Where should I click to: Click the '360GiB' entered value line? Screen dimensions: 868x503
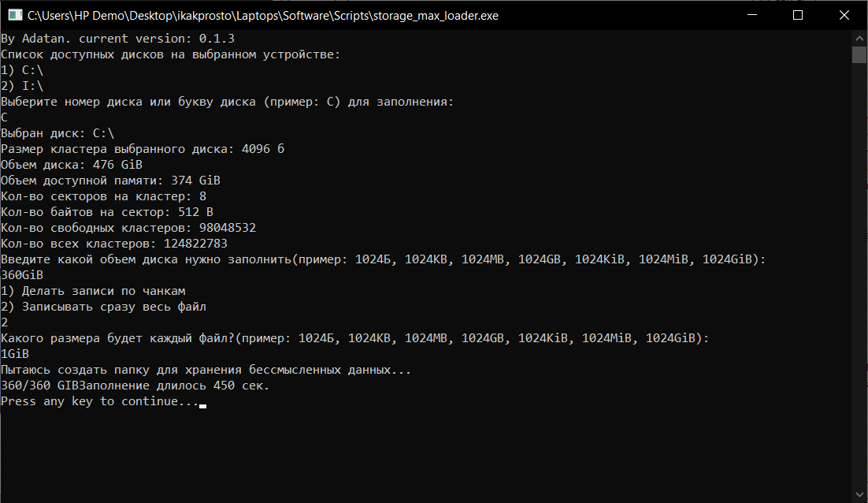[x=22, y=275]
